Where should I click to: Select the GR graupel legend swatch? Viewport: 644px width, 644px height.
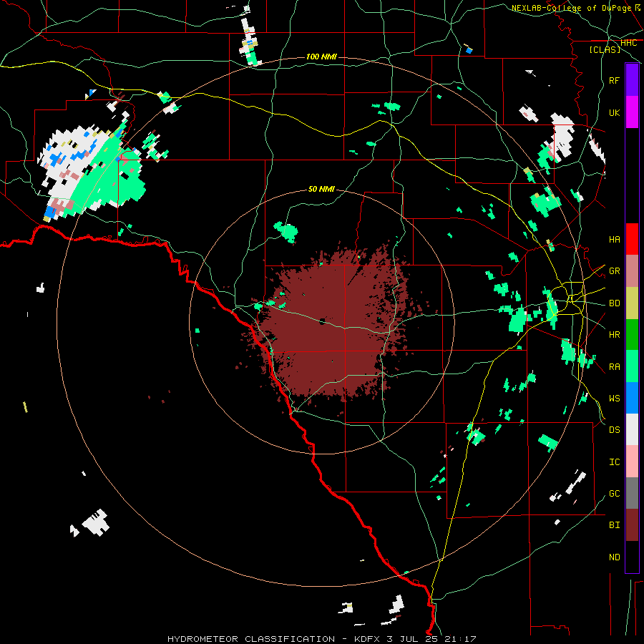pos(632,271)
